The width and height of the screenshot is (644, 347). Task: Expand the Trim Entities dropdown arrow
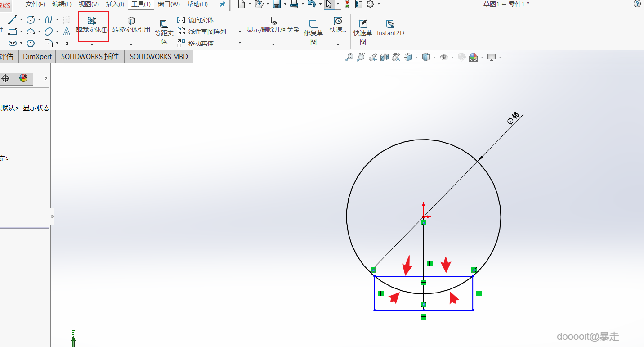point(92,44)
